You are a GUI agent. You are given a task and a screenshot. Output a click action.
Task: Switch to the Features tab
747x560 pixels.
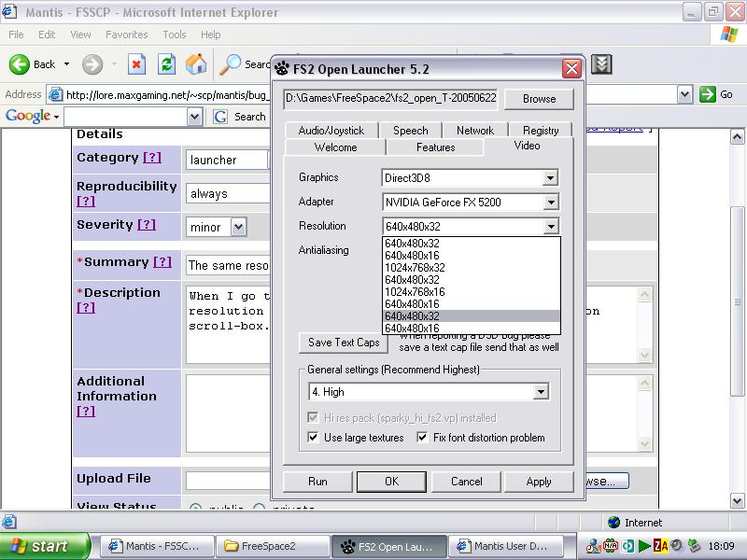pos(435,147)
